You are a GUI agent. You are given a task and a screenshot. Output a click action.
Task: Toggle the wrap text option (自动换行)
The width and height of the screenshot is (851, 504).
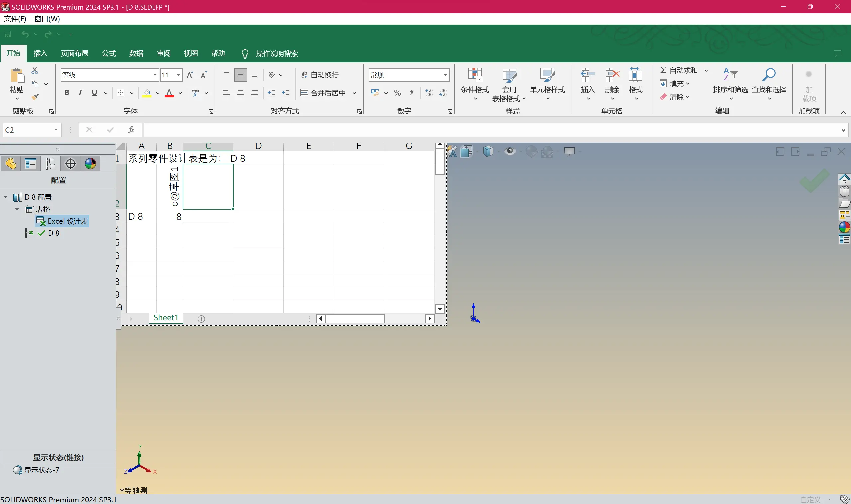(x=320, y=75)
